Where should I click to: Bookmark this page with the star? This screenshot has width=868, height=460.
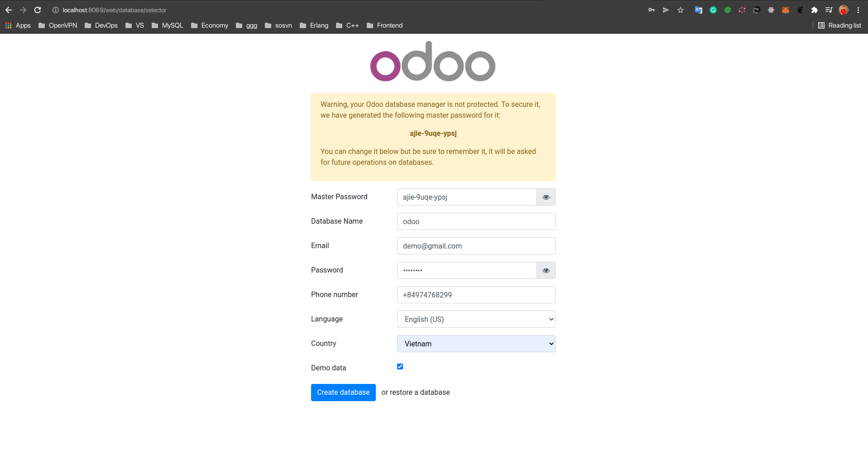pyautogui.click(x=681, y=10)
